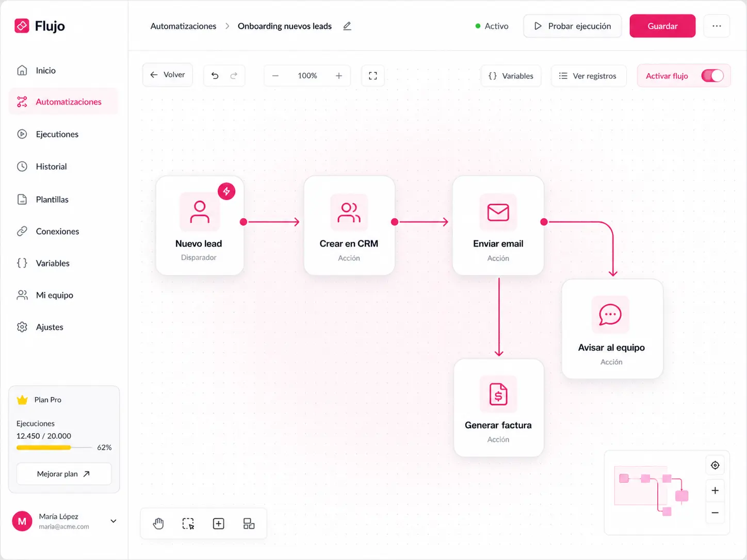Open Mi equipo in the sidebar
The height and width of the screenshot is (560, 747).
pyautogui.click(x=63, y=295)
